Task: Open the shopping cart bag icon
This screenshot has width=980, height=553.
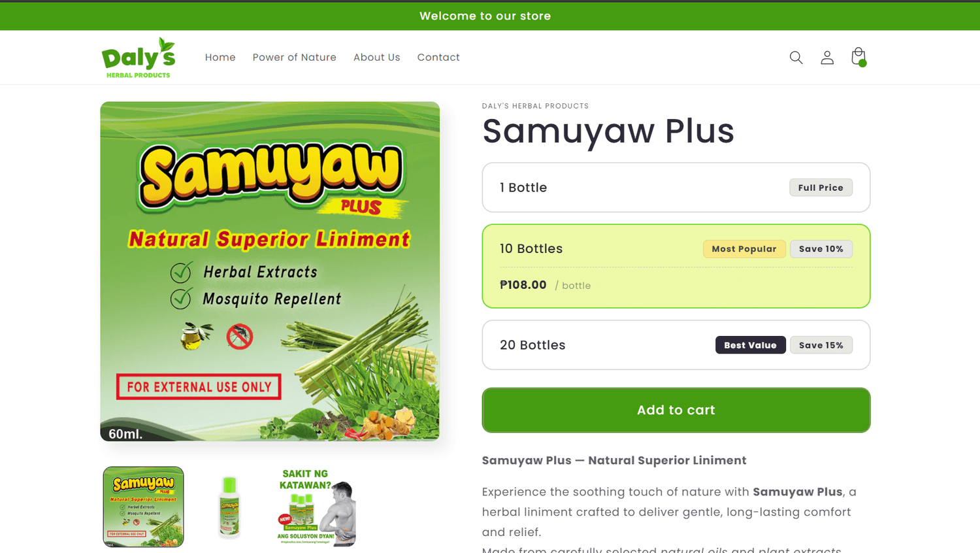Action: [x=858, y=57]
